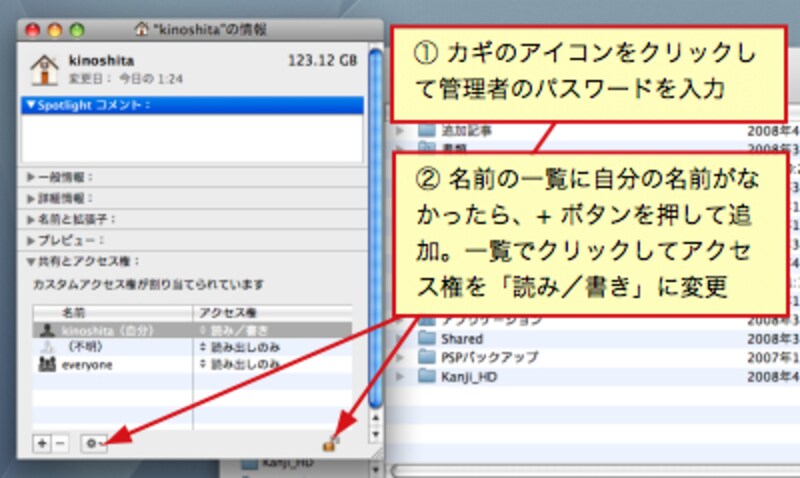Collapse the 共有とアクセス権 section
This screenshot has width=800, height=478.
point(31,261)
